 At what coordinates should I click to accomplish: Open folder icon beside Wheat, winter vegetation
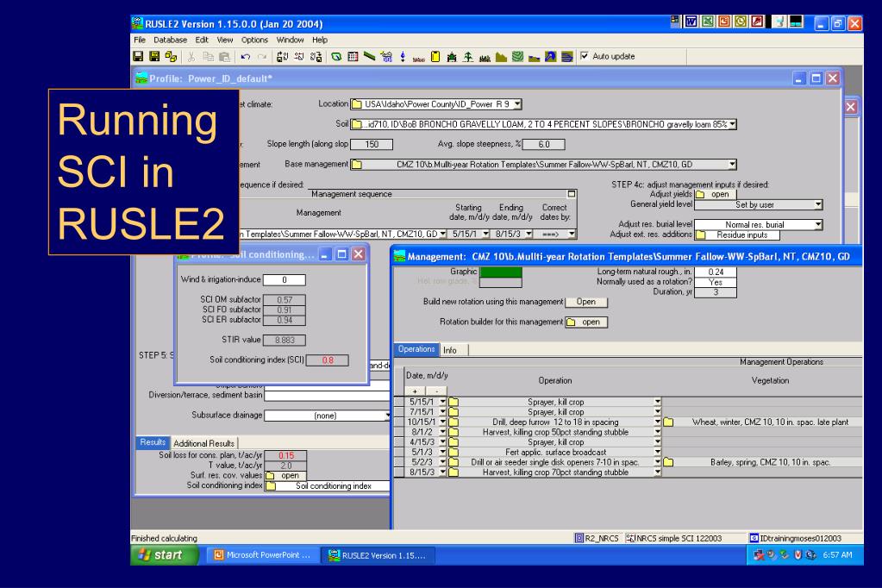click(668, 422)
